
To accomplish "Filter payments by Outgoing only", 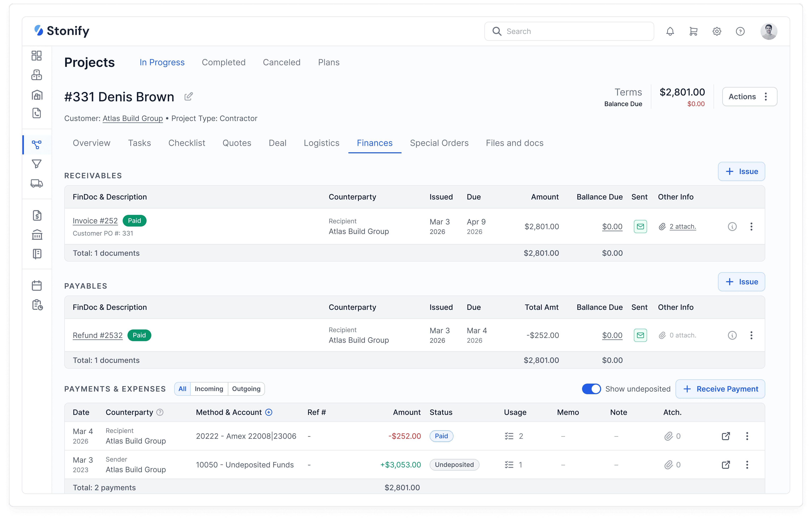I will click(x=246, y=389).
